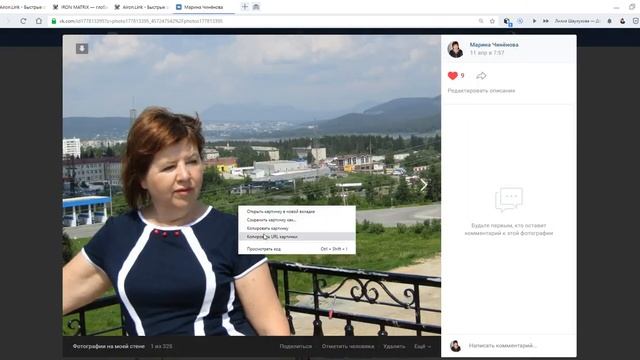Click the zoom magnifier icon in address bar

[481, 21]
